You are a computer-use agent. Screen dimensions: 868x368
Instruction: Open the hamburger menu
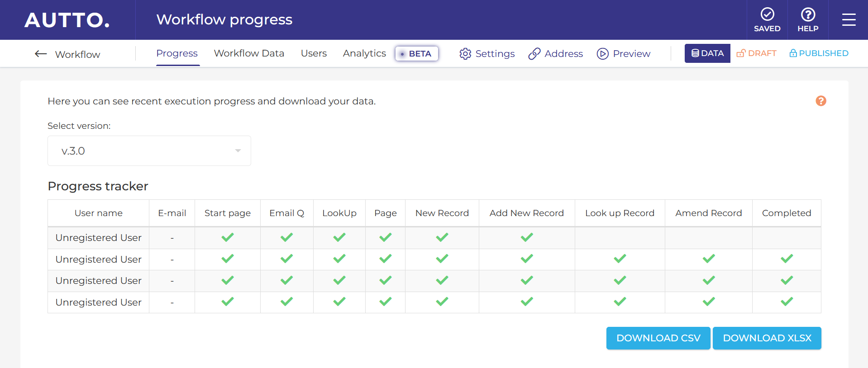coord(849,20)
